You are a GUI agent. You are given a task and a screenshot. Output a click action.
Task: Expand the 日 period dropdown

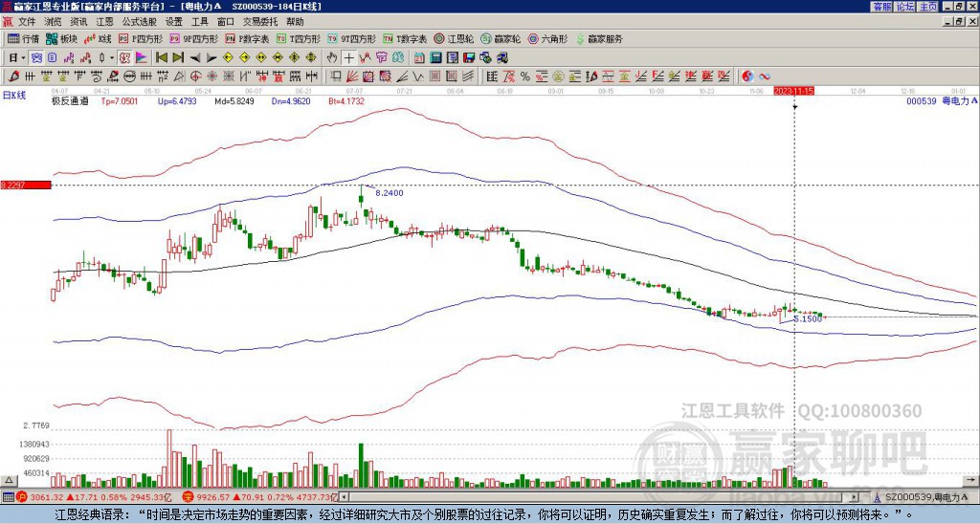coord(24,58)
